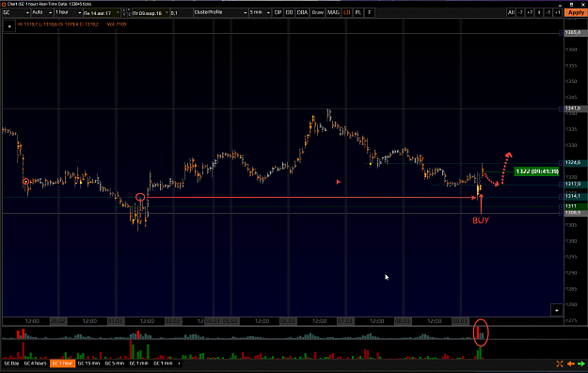Select the GC 1 hour tab
Viewport: 588px width, 373px height.
click(x=62, y=364)
